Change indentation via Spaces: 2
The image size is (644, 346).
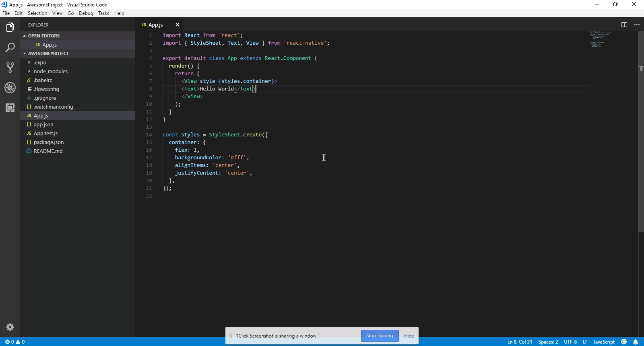[x=548, y=342]
